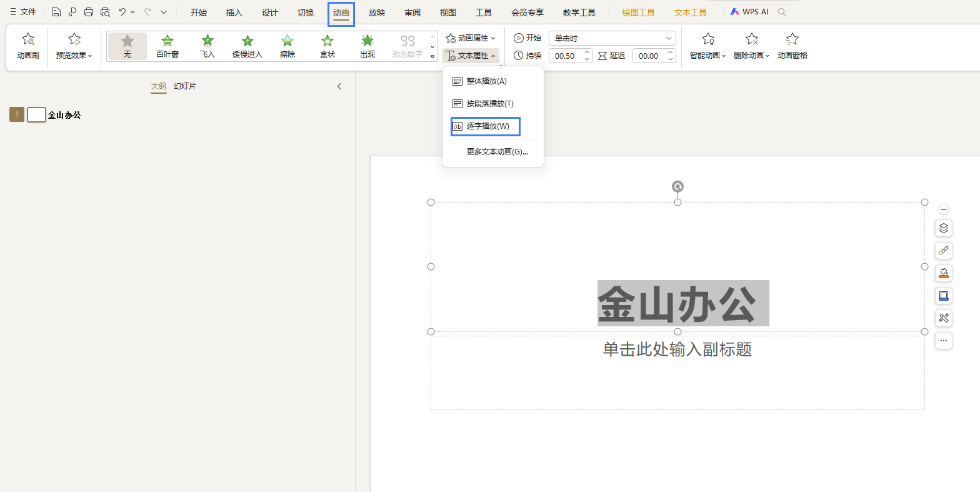Click the 延迟 delay input field

coord(649,56)
